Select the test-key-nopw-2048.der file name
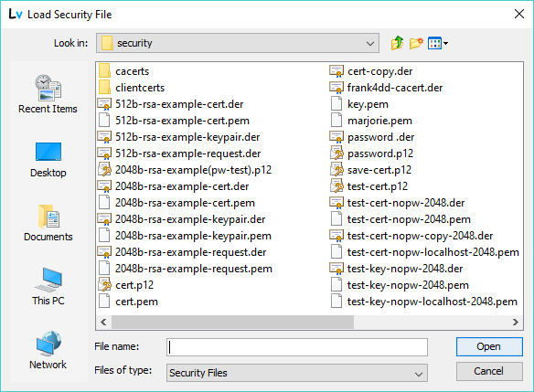534x392 pixels. coord(405,269)
